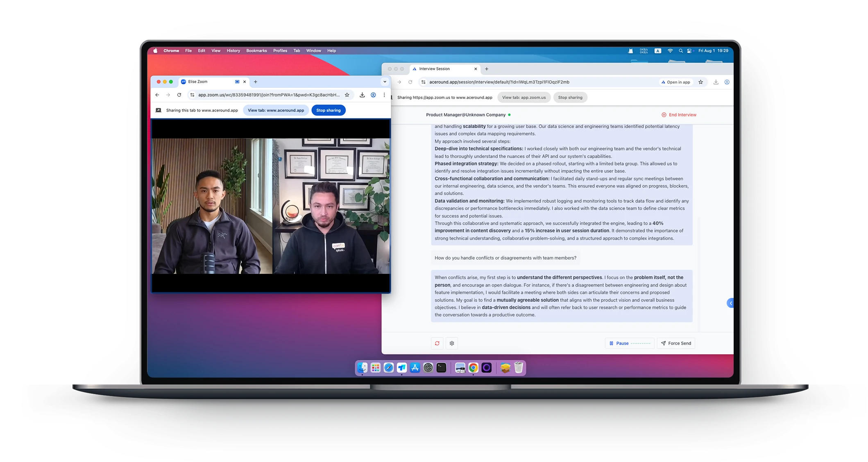The image size is (868, 462).
Task: Open interview settings gear icon
Action: click(x=452, y=344)
